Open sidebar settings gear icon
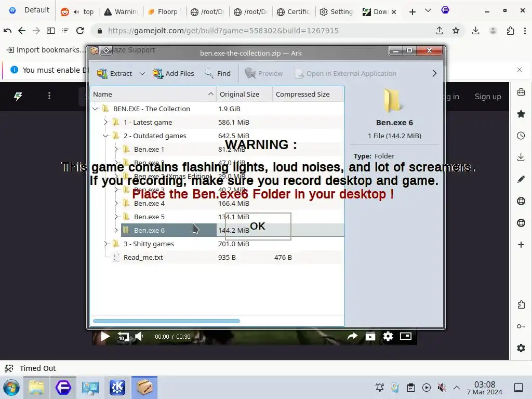Viewport: 532px width, 399px height. coord(521,348)
